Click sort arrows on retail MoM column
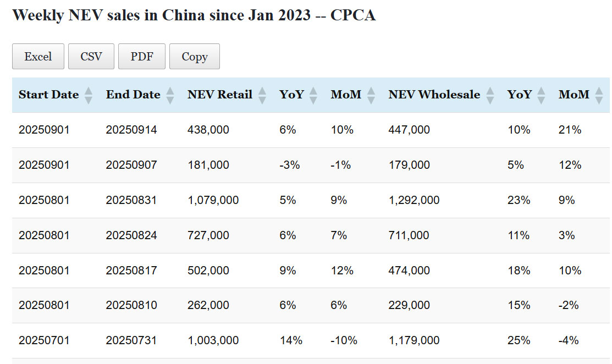The image size is (612, 364). 371,95
